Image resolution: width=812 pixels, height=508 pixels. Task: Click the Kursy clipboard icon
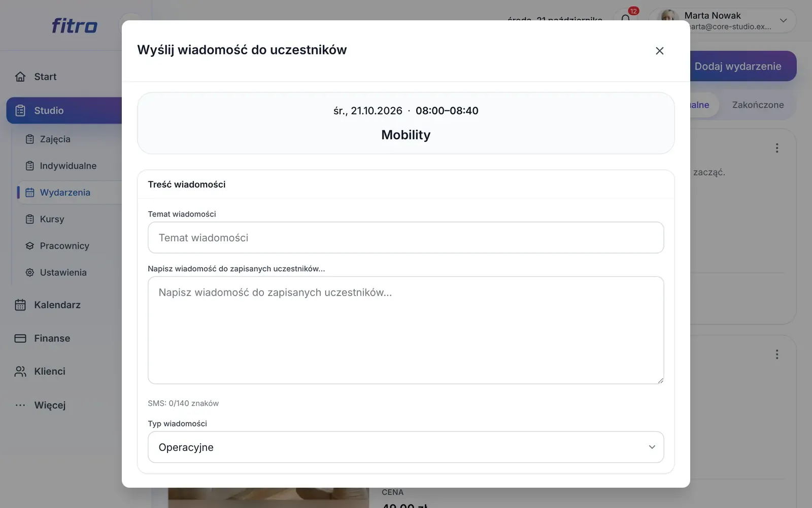(30, 219)
